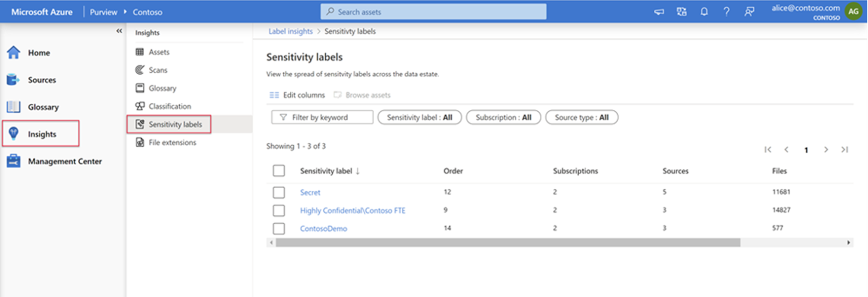The image size is (868, 297).
Task: Toggle the select-all header checkbox
Action: 279,171
